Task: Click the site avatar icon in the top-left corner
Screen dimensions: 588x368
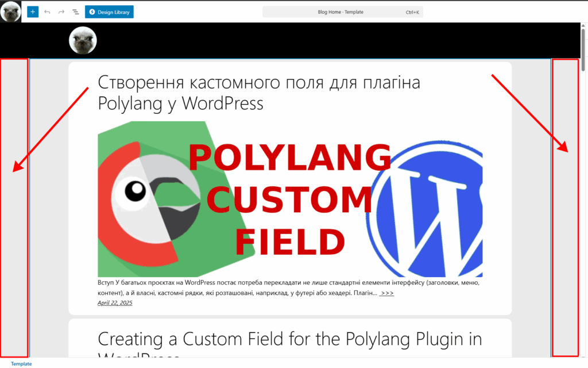Action: [10, 11]
